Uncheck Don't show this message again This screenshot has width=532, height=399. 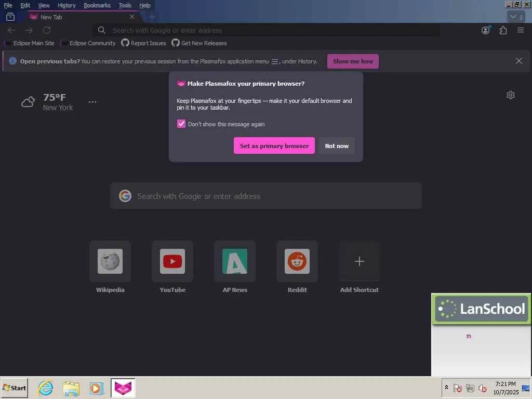point(181,124)
